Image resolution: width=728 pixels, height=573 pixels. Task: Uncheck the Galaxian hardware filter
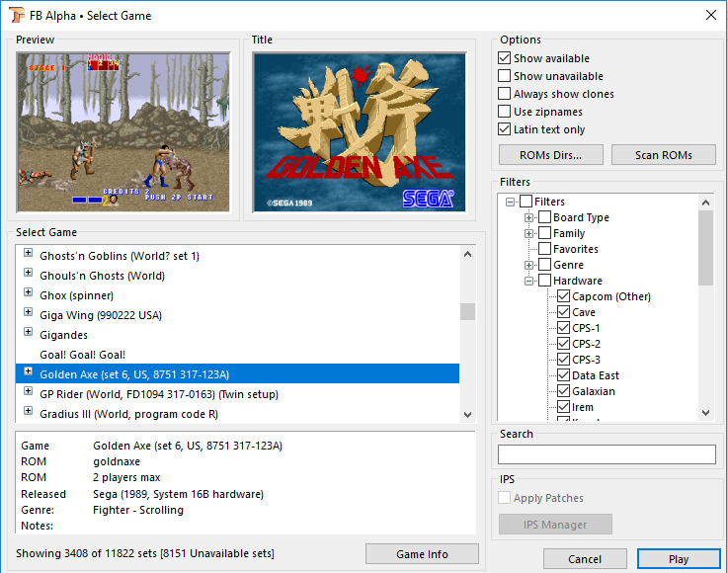564,391
